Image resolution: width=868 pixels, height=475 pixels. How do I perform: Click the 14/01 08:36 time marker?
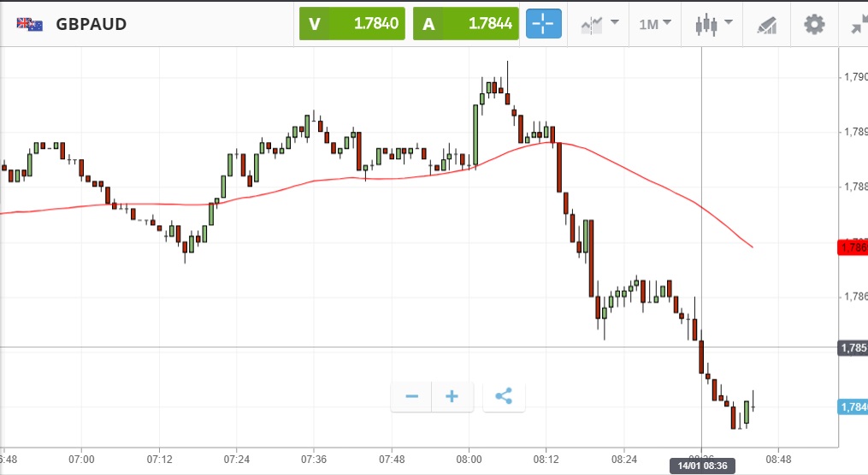point(701,466)
